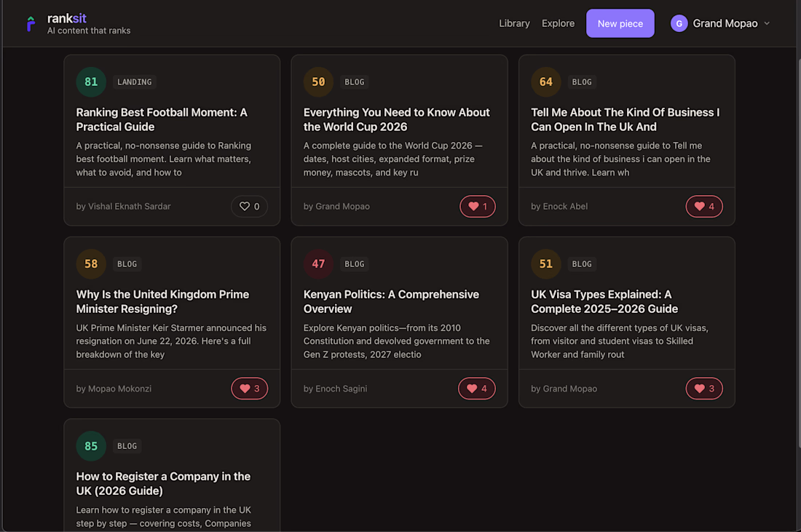This screenshot has width=801, height=532.
Task: Click author 'by Mopao Mokonzi'
Action: pos(114,389)
